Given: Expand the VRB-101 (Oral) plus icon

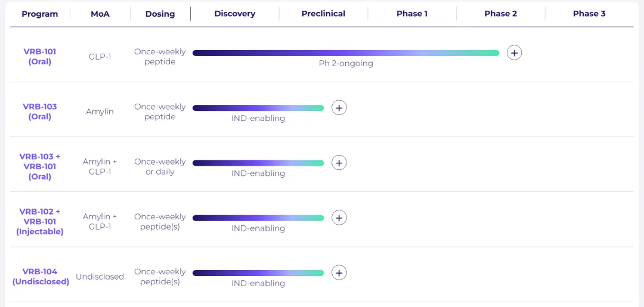Looking at the screenshot, I should tap(514, 53).
